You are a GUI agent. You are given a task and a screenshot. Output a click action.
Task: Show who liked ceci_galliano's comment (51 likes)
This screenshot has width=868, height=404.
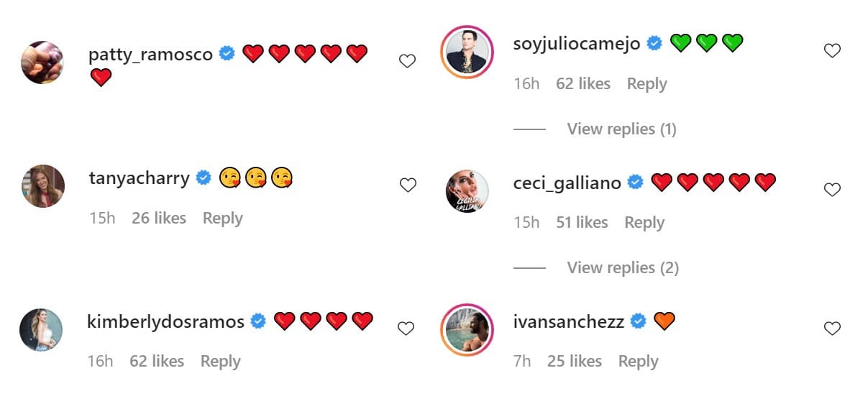point(582,222)
